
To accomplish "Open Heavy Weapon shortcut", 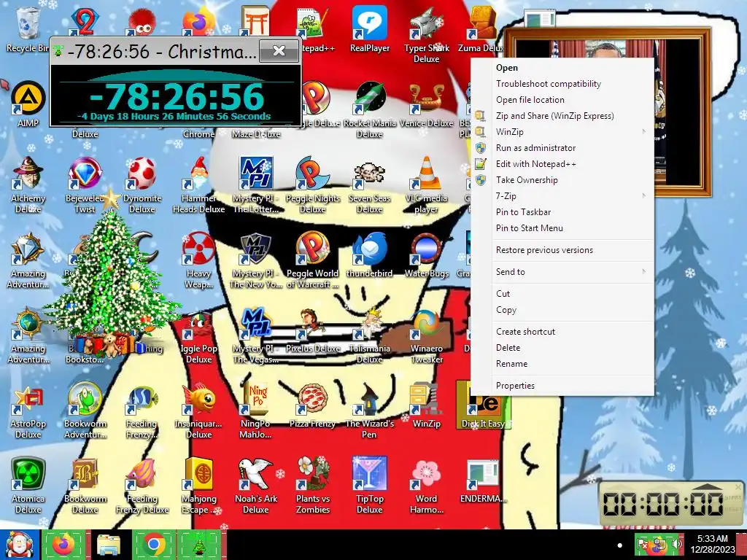I will point(198,260).
